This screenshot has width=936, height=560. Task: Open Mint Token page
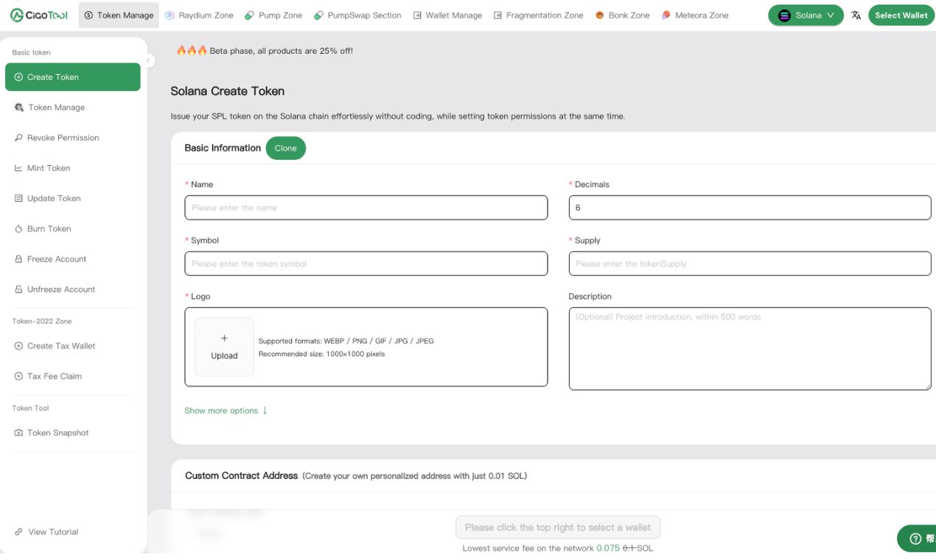click(x=48, y=168)
